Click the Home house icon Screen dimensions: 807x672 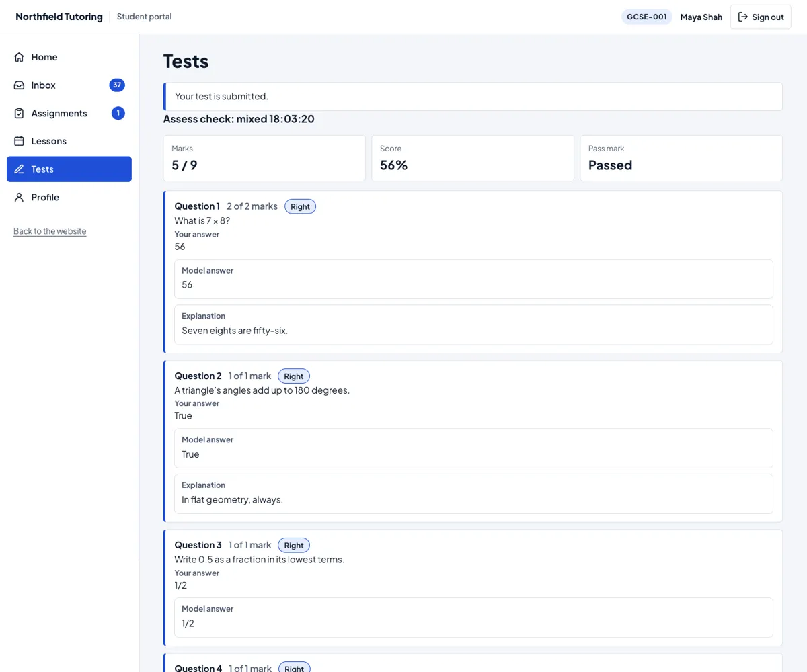[19, 57]
